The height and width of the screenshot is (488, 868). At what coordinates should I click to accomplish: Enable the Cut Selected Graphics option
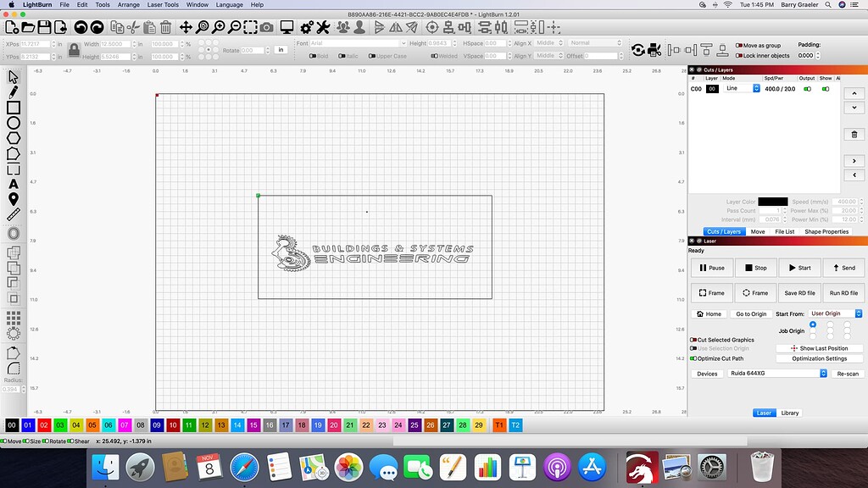click(x=693, y=340)
